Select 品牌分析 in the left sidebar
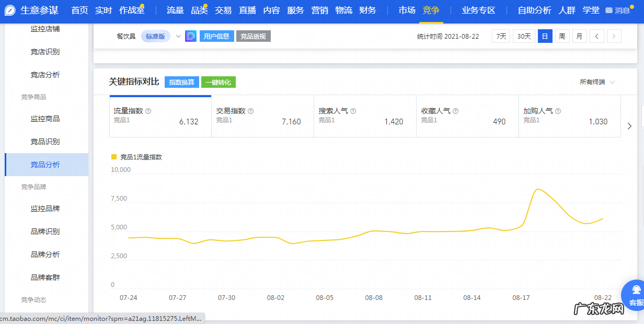 [45, 254]
